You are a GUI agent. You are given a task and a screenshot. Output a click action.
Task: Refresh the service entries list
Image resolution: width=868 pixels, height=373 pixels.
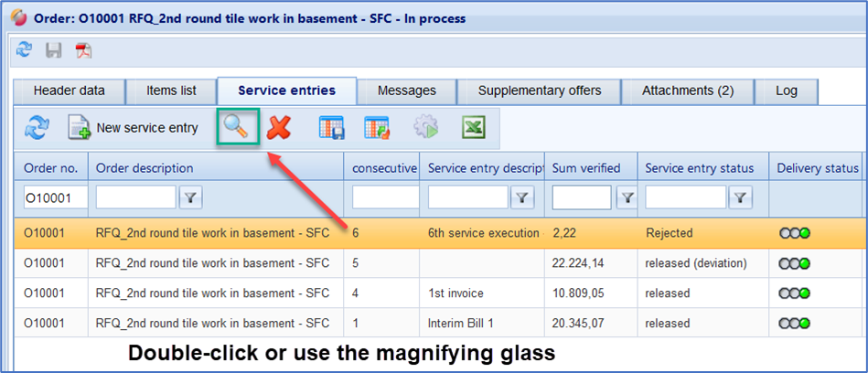tap(37, 128)
